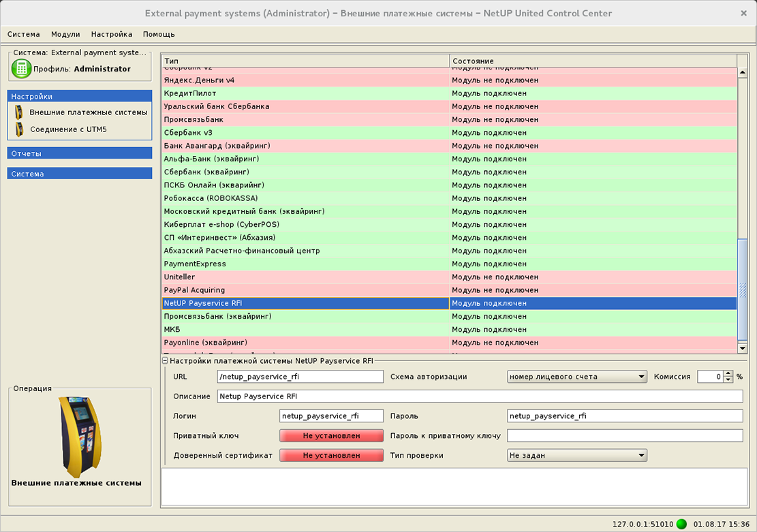Open the Помощь menu
This screenshot has height=532, width=757.
(x=159, y=34)
